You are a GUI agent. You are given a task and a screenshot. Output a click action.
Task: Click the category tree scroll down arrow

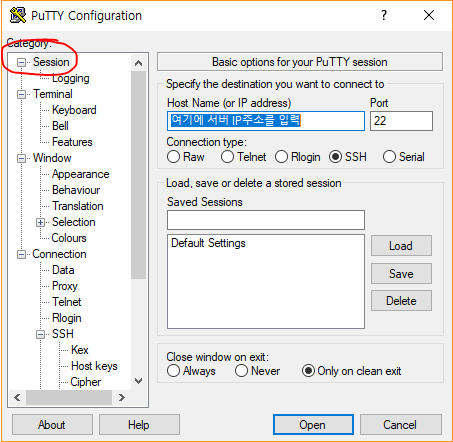139,381
